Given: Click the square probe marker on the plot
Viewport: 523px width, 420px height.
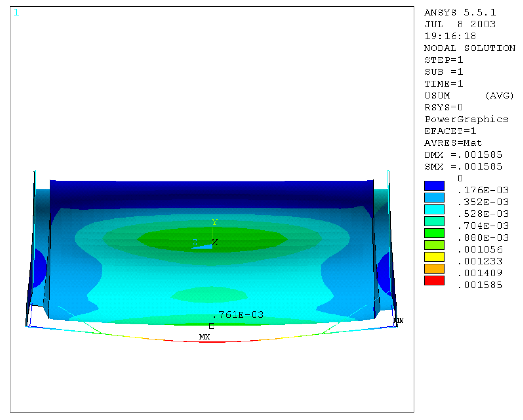Looking at the screenshot, I should [212, 326].
